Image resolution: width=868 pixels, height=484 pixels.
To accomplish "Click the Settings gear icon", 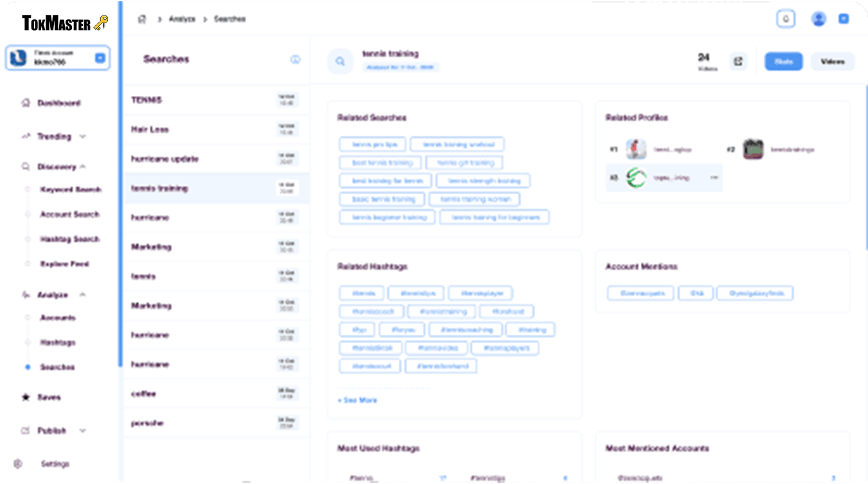I will [x=18, y=463].
